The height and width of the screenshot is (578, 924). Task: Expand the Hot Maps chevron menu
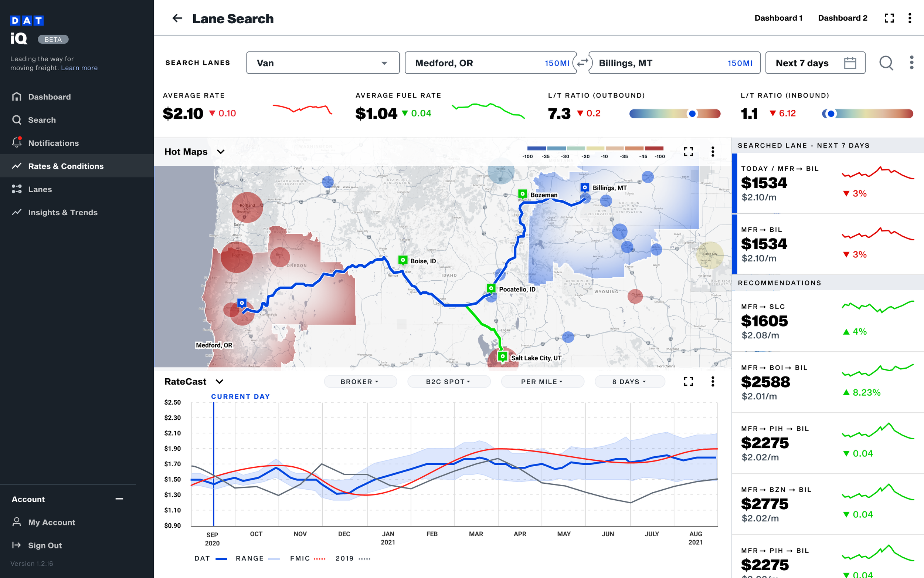[220, 152]
